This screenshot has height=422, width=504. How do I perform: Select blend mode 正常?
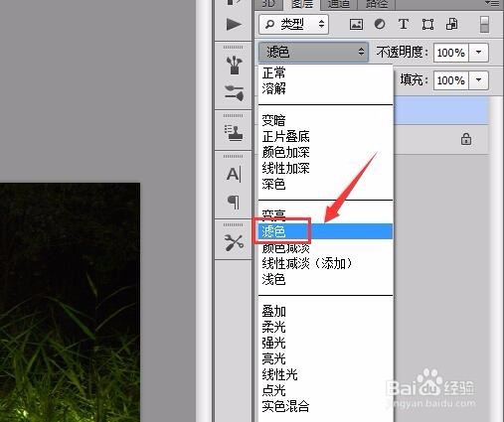pos(325,72)
